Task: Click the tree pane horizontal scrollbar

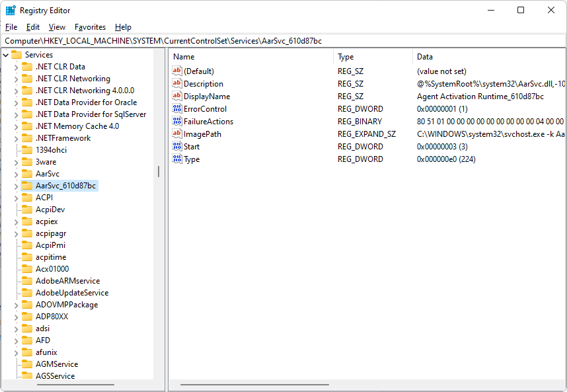Action: [x=75, y=385]
